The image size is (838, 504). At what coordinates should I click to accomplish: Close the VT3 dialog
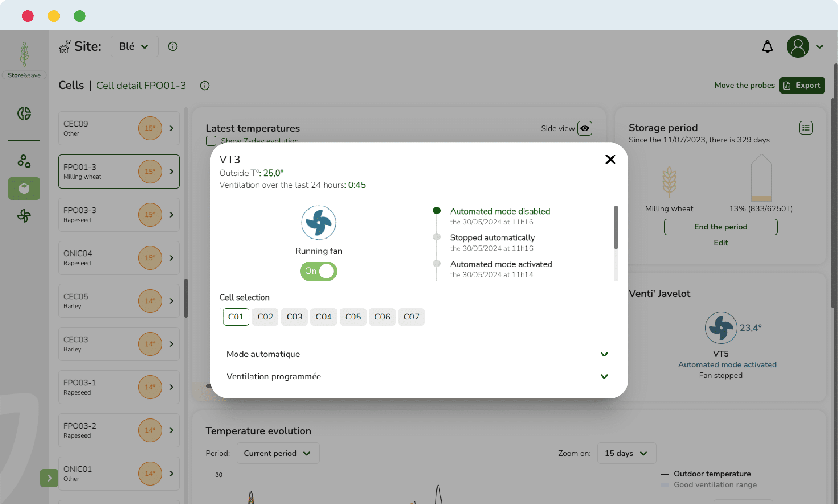[610, 160]
